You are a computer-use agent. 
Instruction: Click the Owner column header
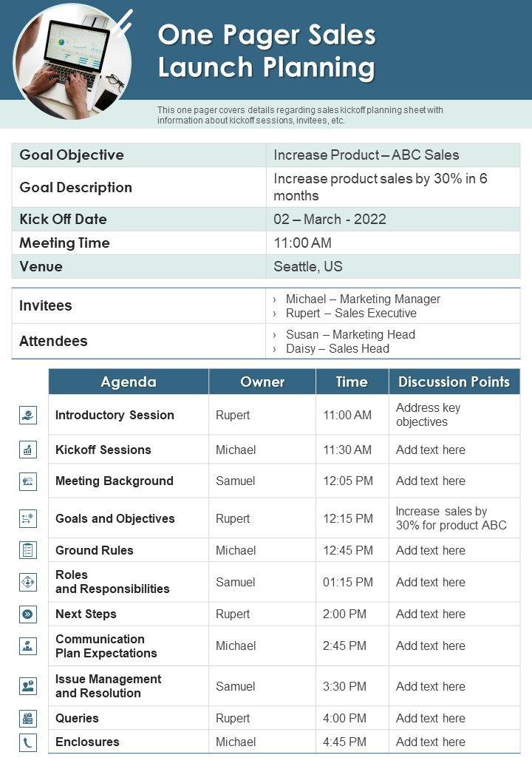coord(262,382)
